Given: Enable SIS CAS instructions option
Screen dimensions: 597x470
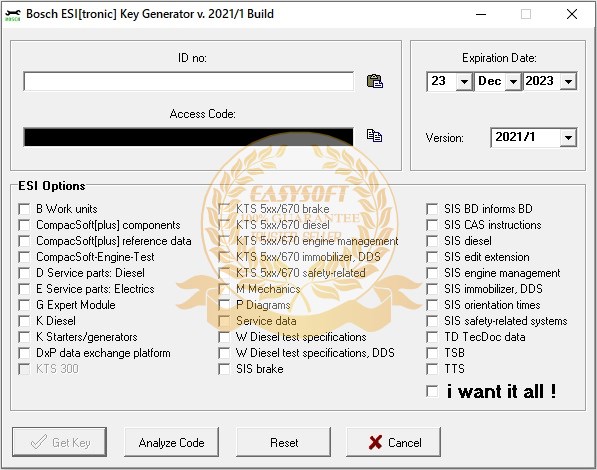Looking at the screenshot, I should click(x=432, y=225).
